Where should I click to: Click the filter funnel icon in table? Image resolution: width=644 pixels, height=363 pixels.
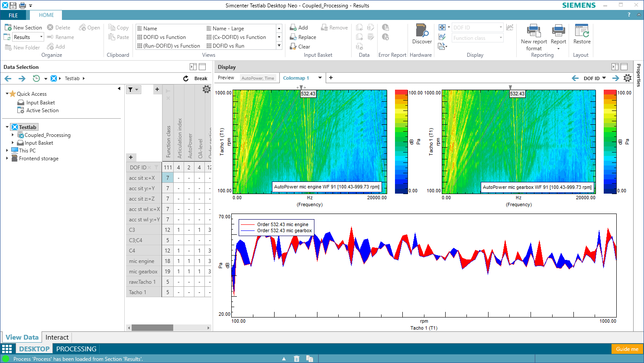(x=130, y=90)
